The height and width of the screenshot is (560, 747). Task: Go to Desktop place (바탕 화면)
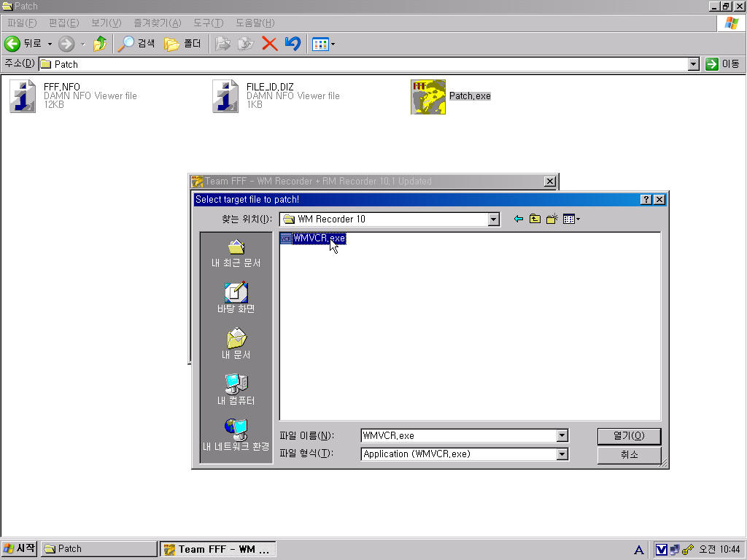click(x=236, y=297)
